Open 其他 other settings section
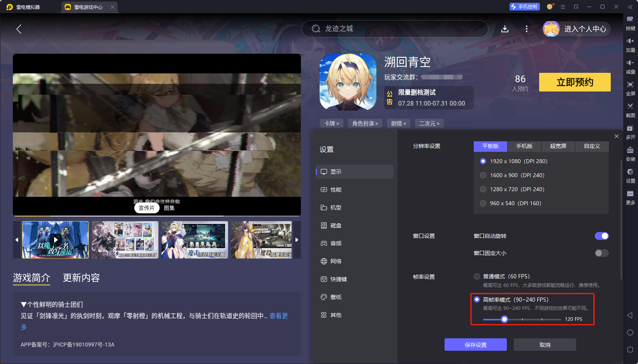The width and height of the screenshot is (638, 364). pos(355,315)
